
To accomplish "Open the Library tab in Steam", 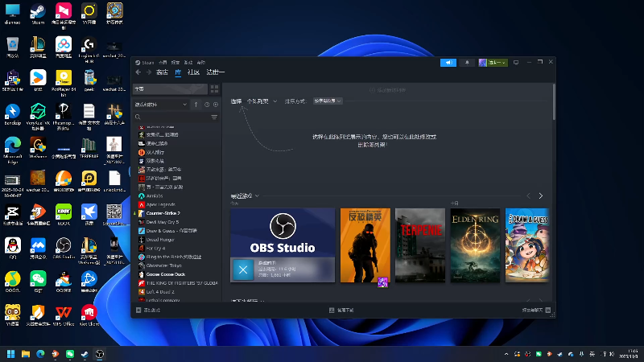I will point(178,72).
